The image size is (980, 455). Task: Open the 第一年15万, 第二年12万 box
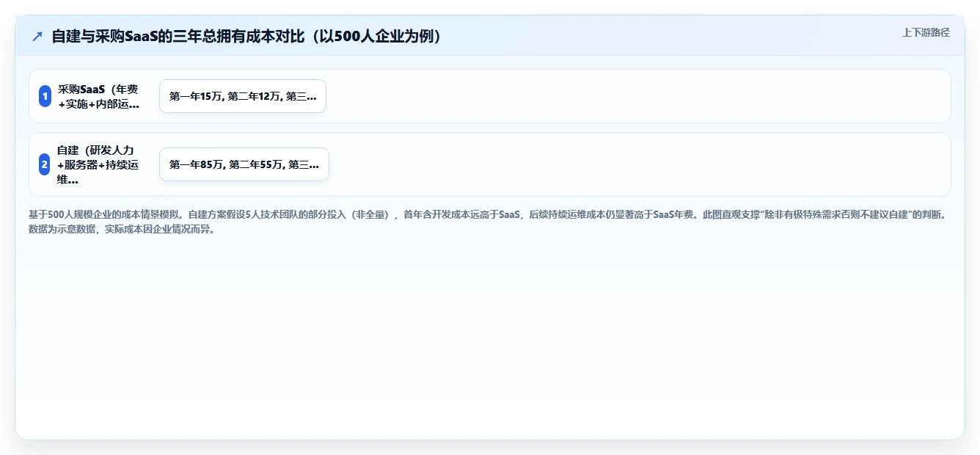coord(243,96)
